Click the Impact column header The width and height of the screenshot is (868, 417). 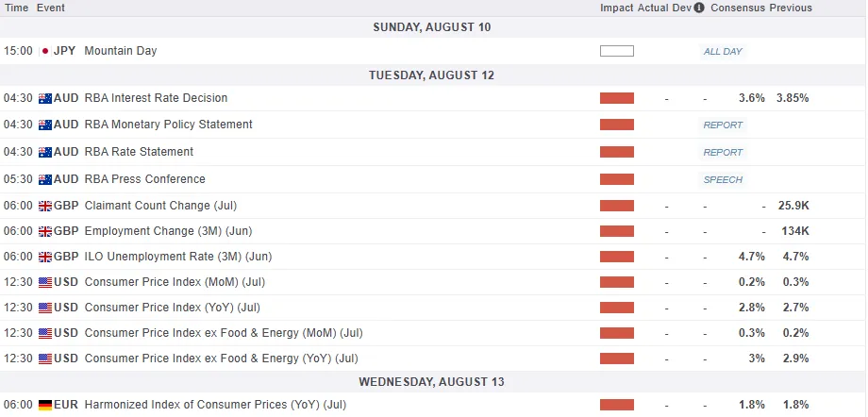(x=617, y=8)
